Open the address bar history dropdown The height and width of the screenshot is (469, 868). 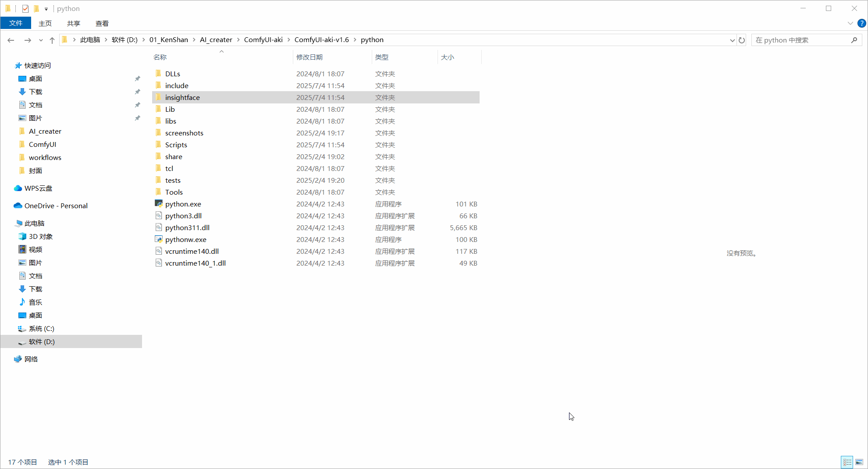click(732, 40)
